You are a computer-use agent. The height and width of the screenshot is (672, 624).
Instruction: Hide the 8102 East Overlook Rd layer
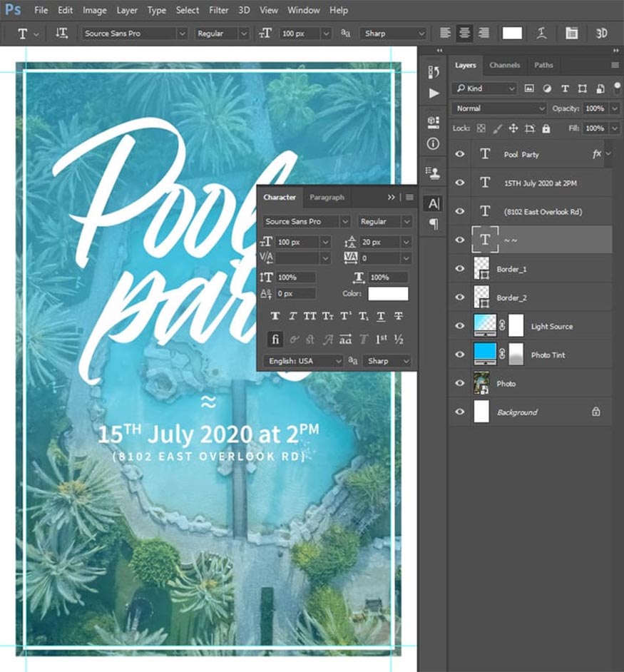[460, 211]
